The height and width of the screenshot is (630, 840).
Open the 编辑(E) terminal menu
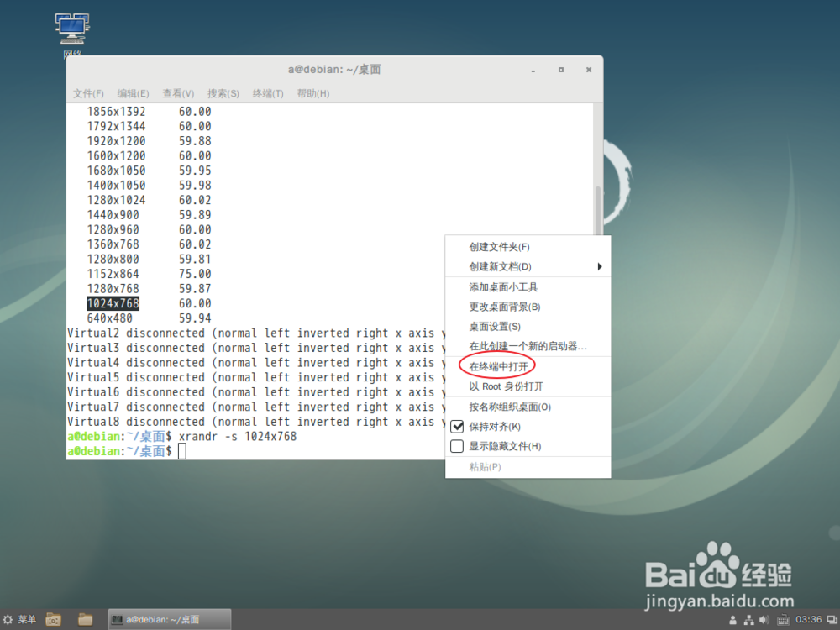pyautogui.click(x=133, y=94)
